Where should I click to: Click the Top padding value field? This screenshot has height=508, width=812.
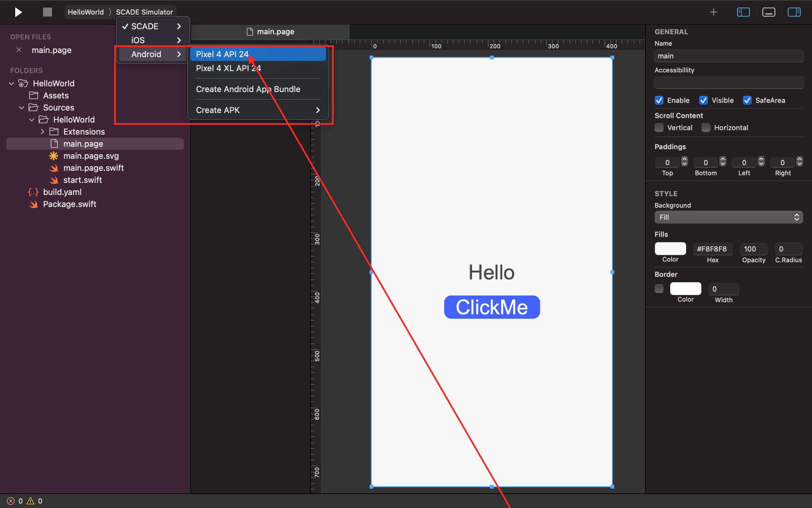tap(667, 162)
